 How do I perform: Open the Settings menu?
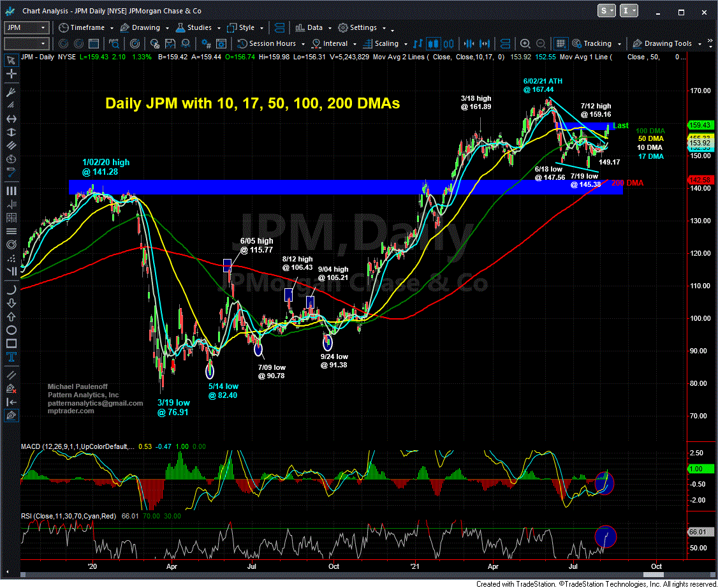[362, 27]
